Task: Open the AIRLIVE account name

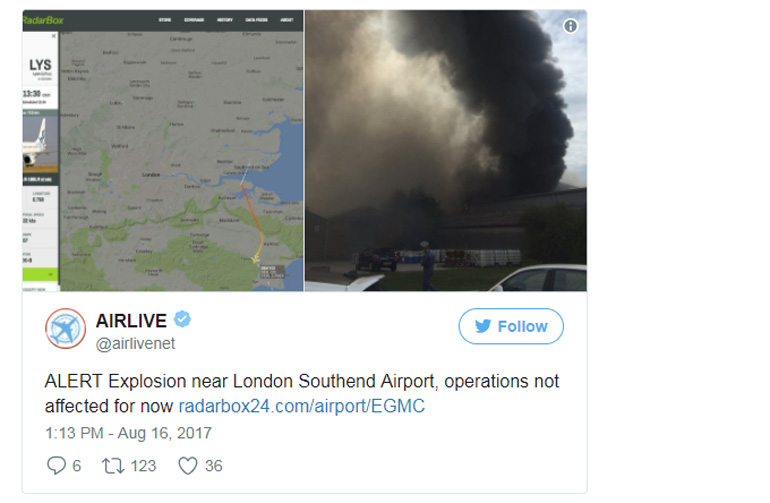Action: (x=131, y=321)
